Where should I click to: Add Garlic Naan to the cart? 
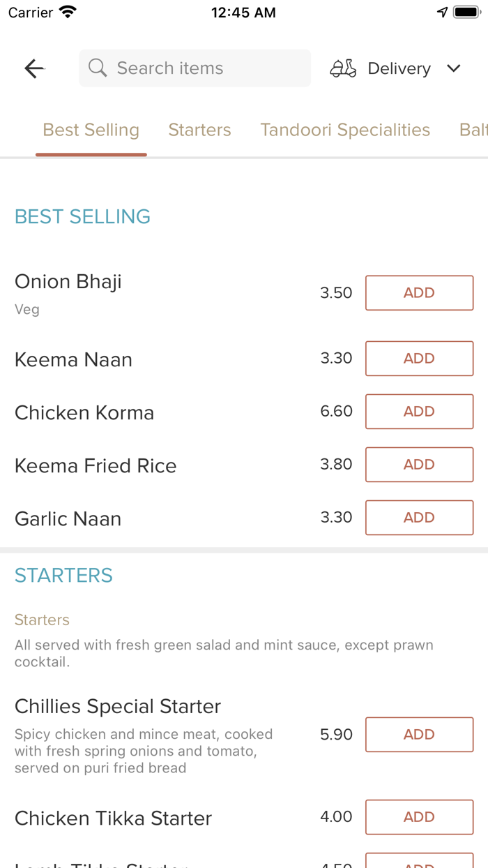(x=419, y=518)
